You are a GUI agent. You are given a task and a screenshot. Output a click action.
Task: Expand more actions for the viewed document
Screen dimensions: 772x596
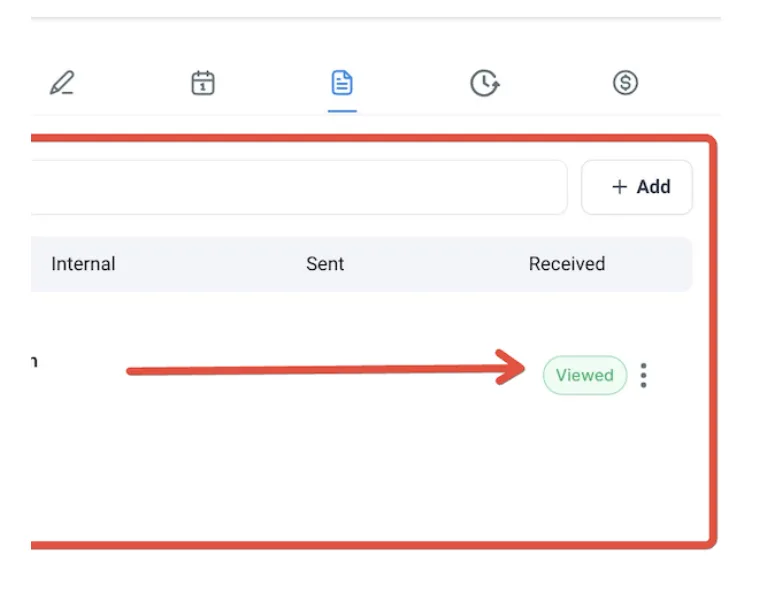(643, 376)
